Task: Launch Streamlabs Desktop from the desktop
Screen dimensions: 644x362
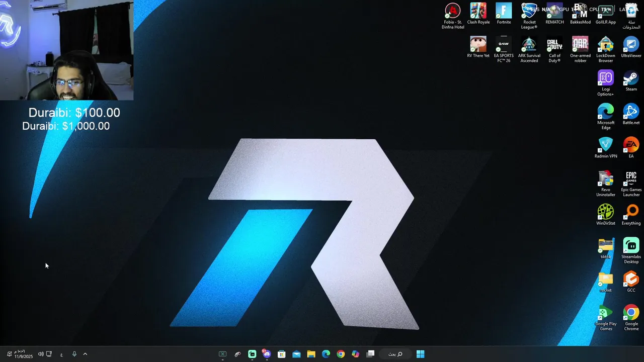Action: 631,251
